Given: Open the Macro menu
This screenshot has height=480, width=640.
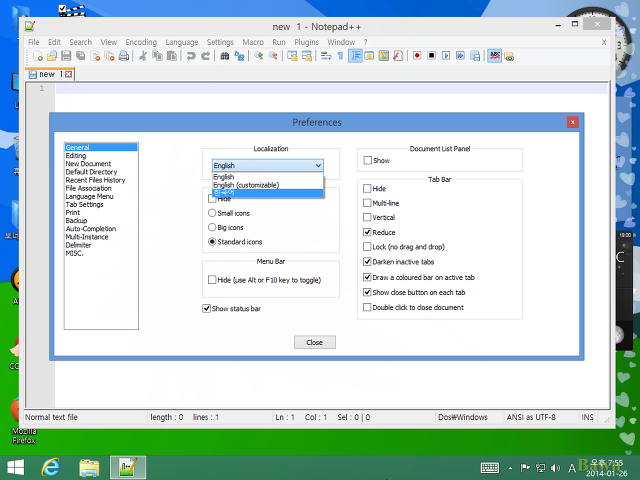Looking at the screenshot, I should 253,42.
